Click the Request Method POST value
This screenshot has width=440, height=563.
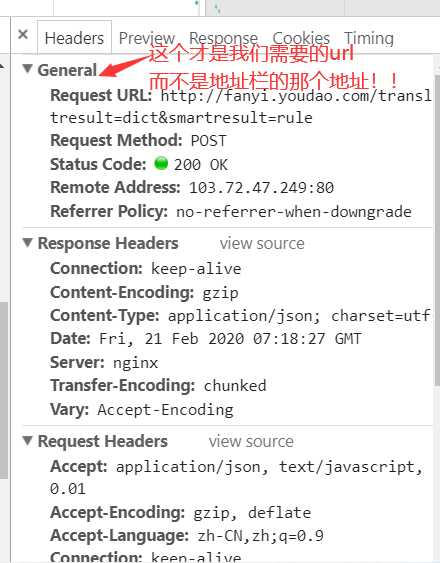click(x=208, y=141)
